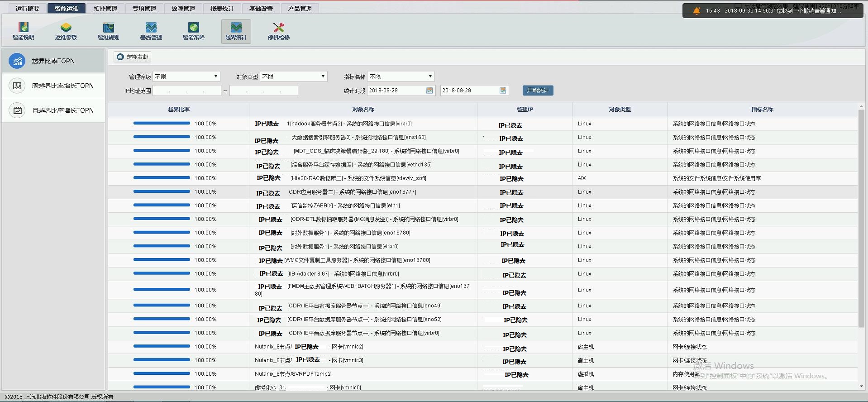
Task: Click the 开始统计 button
Action: [538, 91]
